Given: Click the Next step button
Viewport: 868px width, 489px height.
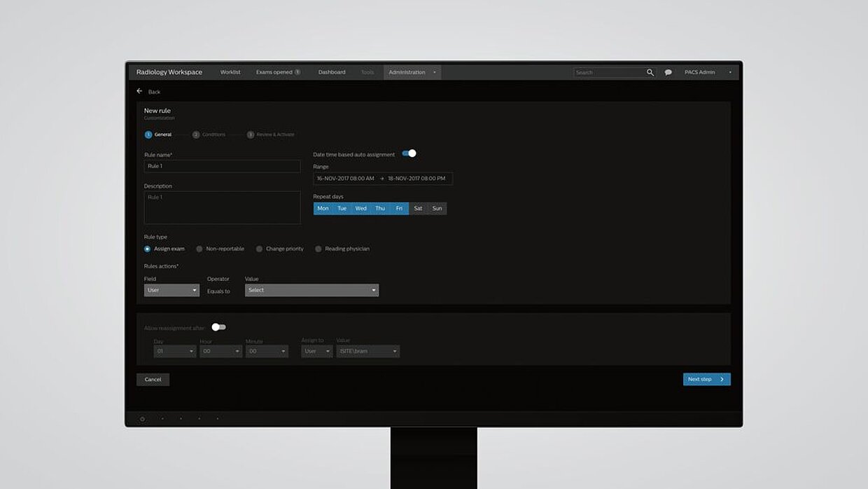Looking at the screenshot, I should coord(706,379).
